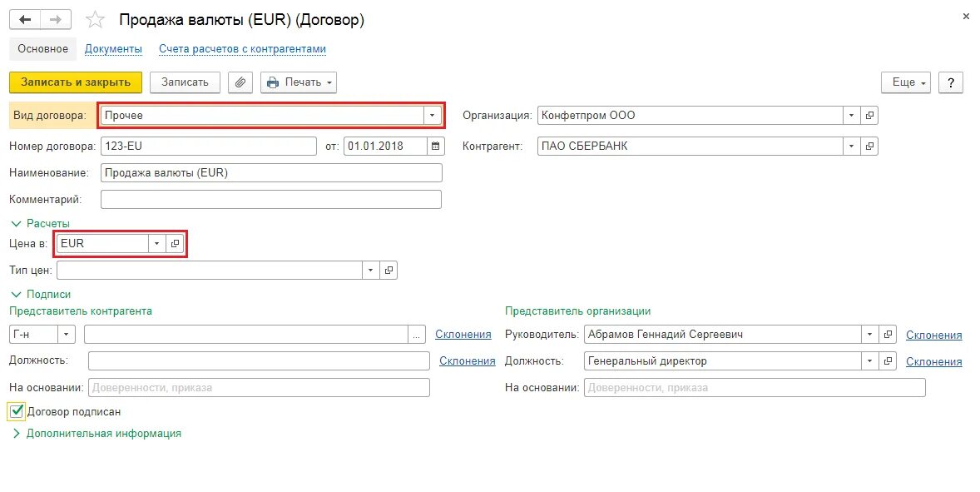Click the Абрамов Геннадий Сергеевич field
This screenshot has height=492, width=980.
[x=722, y=335]
